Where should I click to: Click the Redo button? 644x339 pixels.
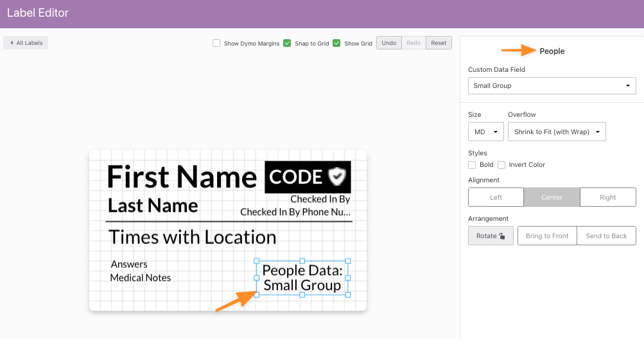click(x=413, y=43)
